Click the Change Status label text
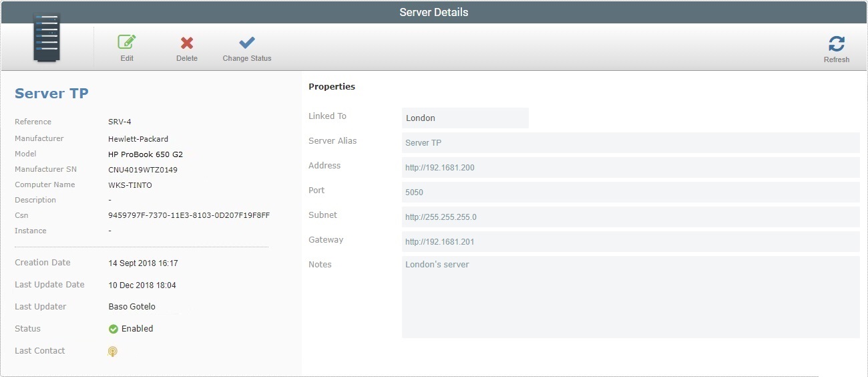 pyautogui.click(x=247, y=59)
